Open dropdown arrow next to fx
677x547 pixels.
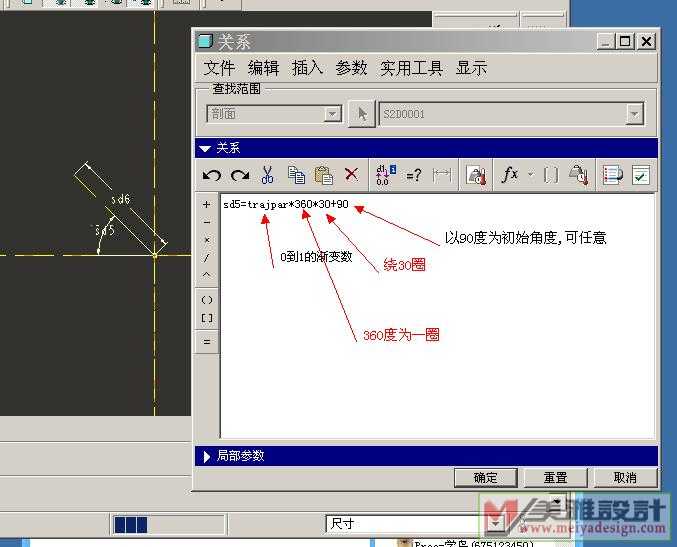point(531,174)
